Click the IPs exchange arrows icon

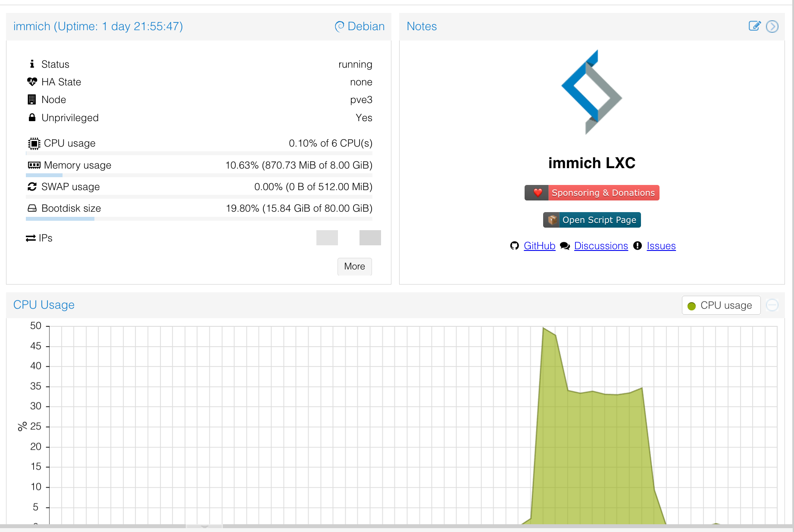[x=31, y=238]
